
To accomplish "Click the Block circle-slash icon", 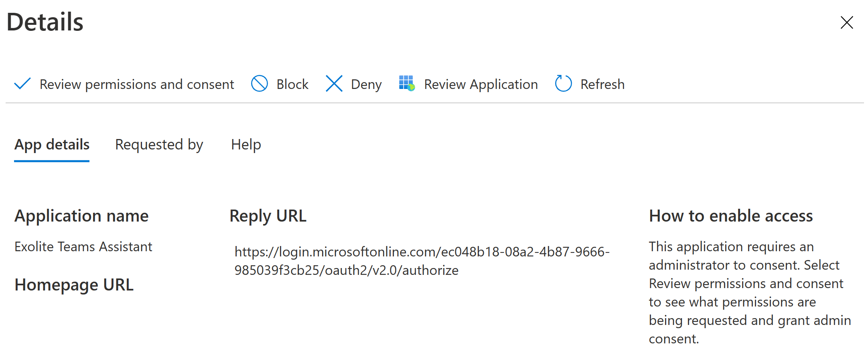I will (x=259, y=84).
